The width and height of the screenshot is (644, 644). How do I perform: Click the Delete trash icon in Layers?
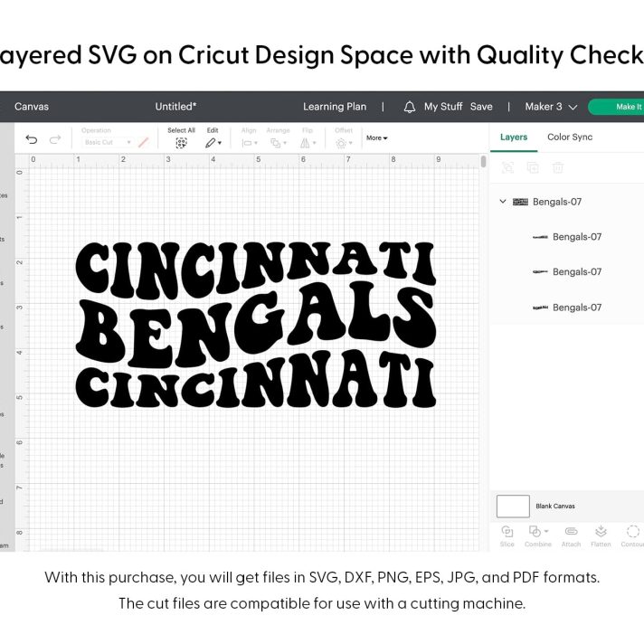(558, 167)
